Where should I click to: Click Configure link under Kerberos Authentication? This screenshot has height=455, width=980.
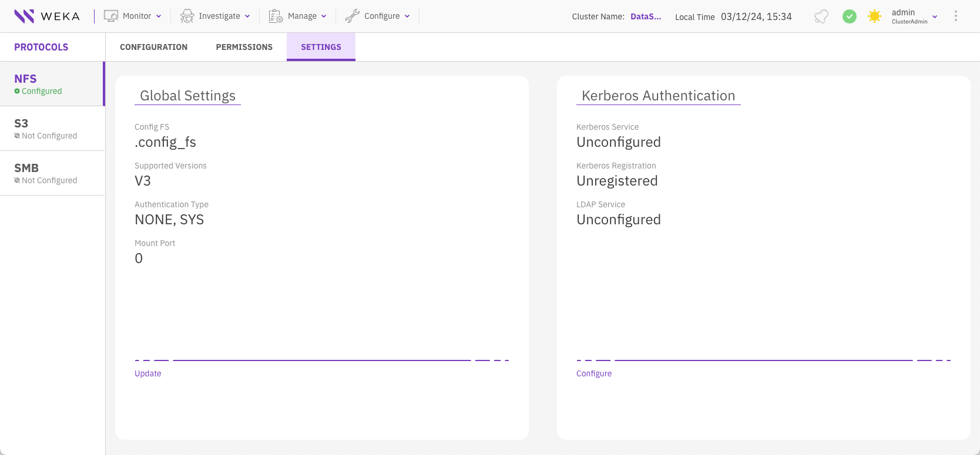click(593, 373)
